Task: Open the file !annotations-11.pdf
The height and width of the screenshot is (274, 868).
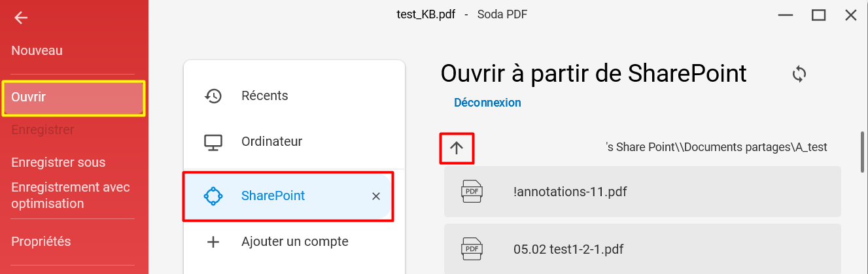Action: pos(642,192)
